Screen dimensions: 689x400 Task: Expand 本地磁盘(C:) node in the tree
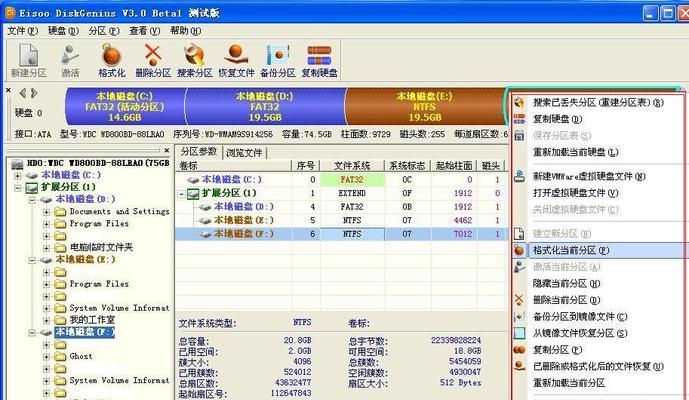click(x=18, y=176)
